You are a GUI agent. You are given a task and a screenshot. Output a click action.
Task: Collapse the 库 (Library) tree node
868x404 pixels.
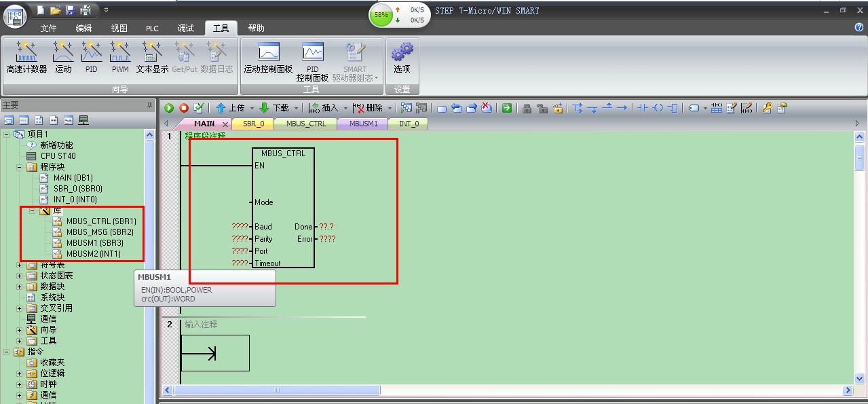(32, 210)
